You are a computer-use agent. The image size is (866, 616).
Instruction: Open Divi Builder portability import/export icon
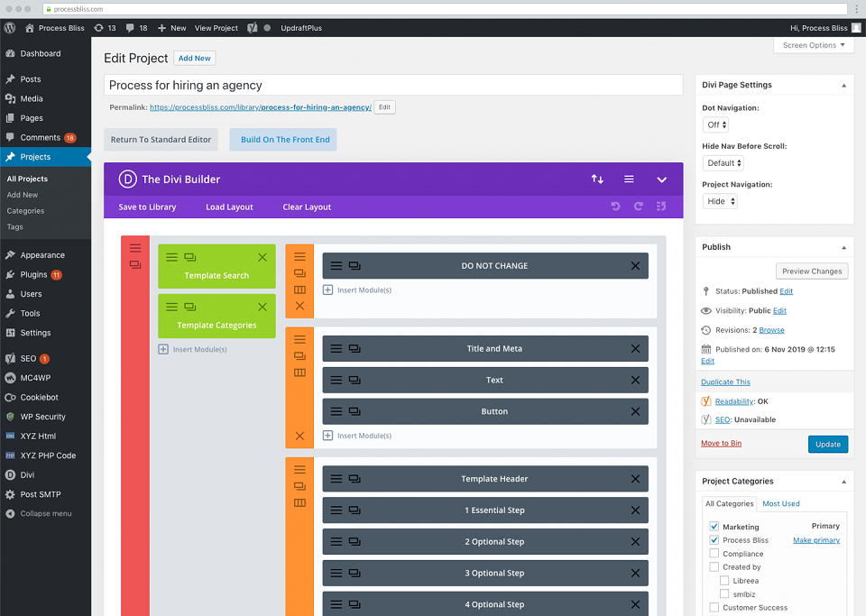pyautogui.click(x=597, y=179)
